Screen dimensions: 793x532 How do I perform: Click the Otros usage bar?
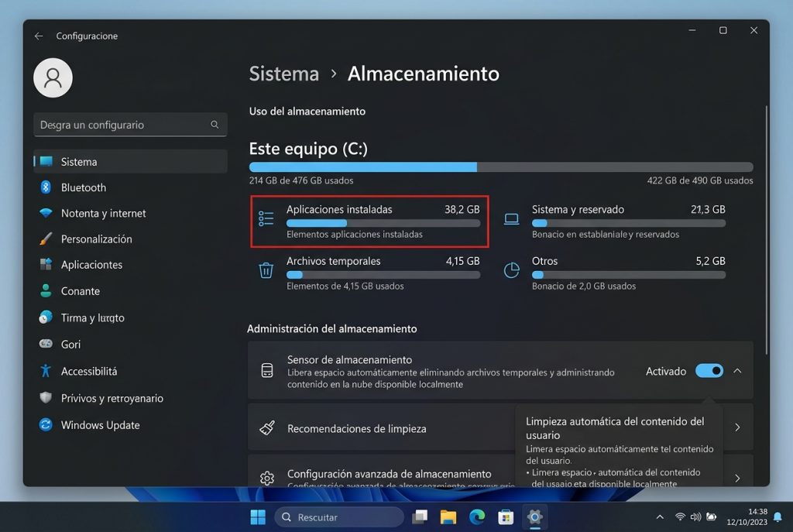click(x=629, y=275)
